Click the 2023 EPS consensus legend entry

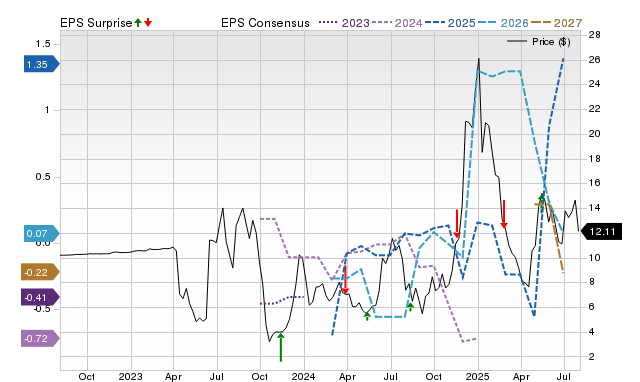click(x=344, y=23)
